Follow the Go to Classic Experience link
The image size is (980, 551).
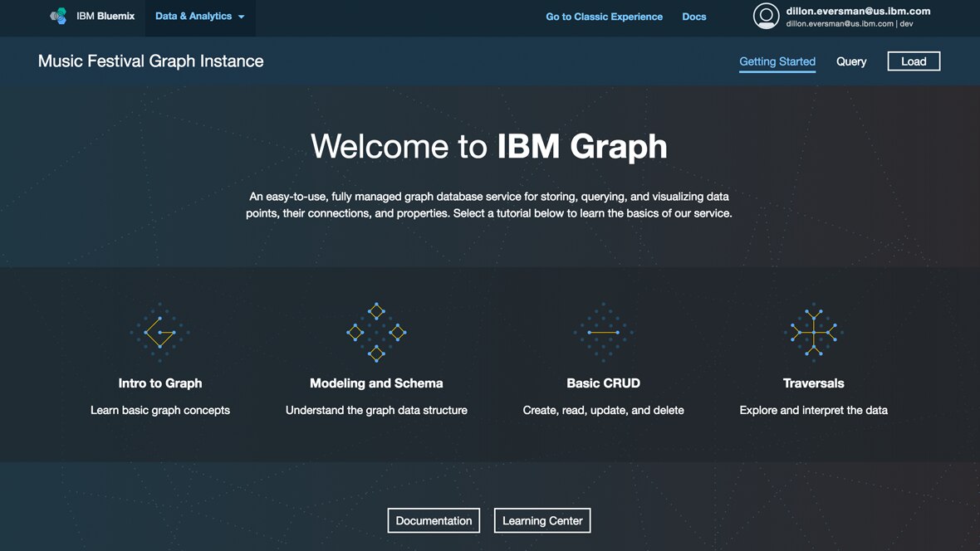coord(604,17)
